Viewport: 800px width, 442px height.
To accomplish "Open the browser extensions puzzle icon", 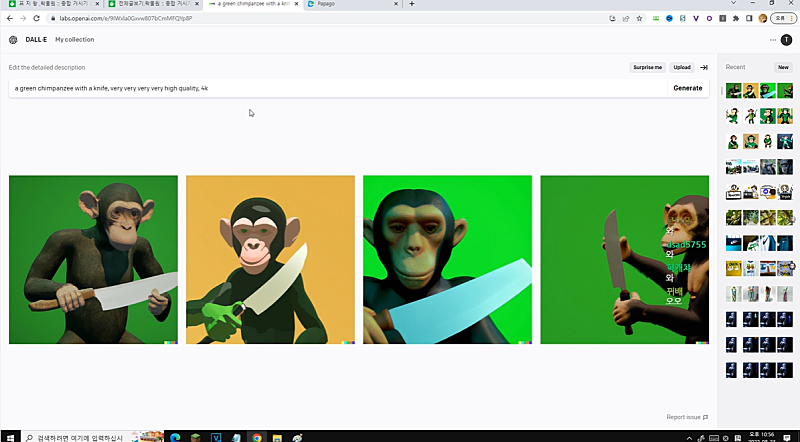I will coord(736,18).
